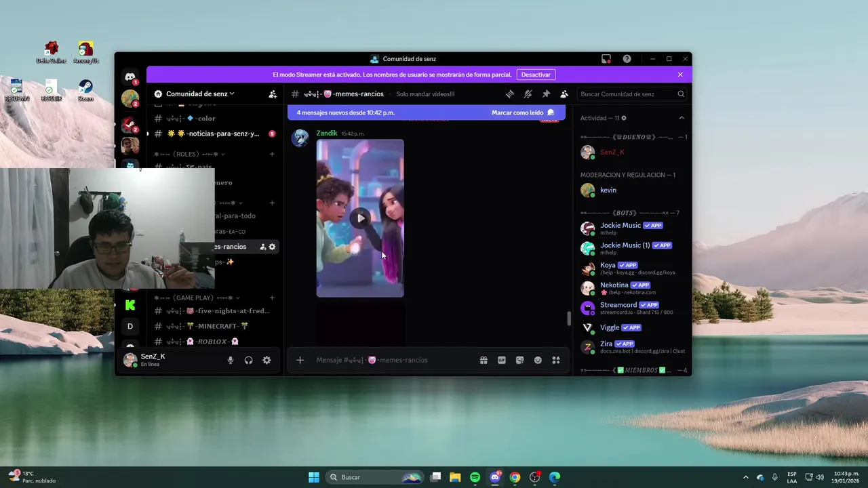This screenshot has width=868, height=488.
Task: Select Viggle bot in member list
Action: [632, 327]
